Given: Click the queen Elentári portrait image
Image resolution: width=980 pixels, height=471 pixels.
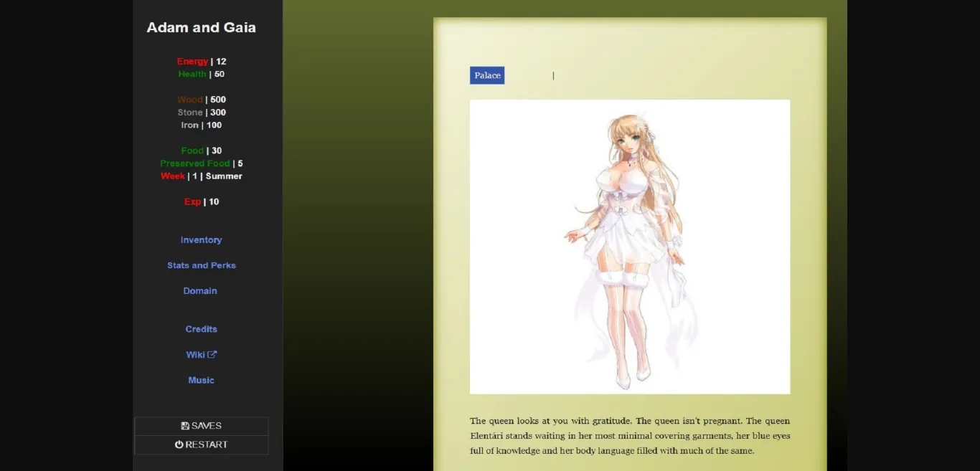Looking at the screenshot, I should point(629,247).
